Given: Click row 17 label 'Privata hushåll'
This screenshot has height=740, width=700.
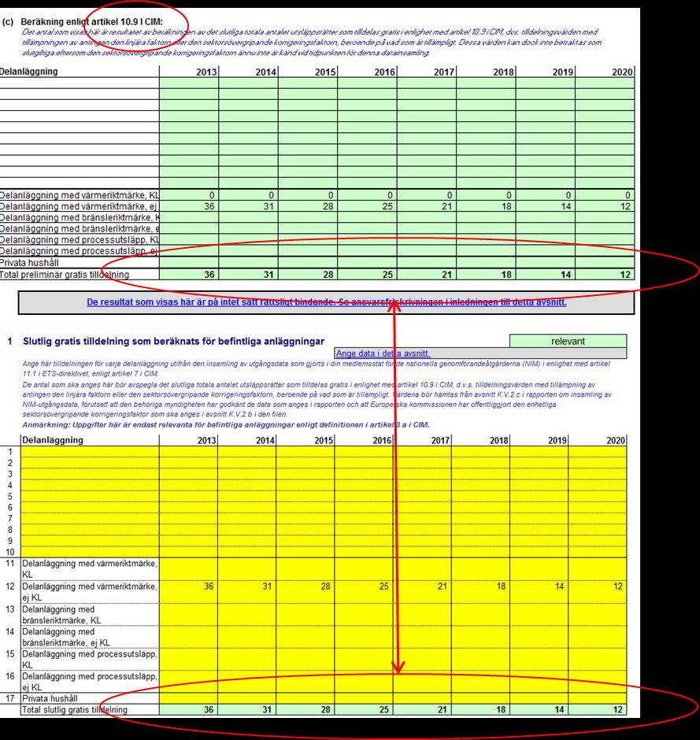Looking at the screenshot, I should click(50, 698).
